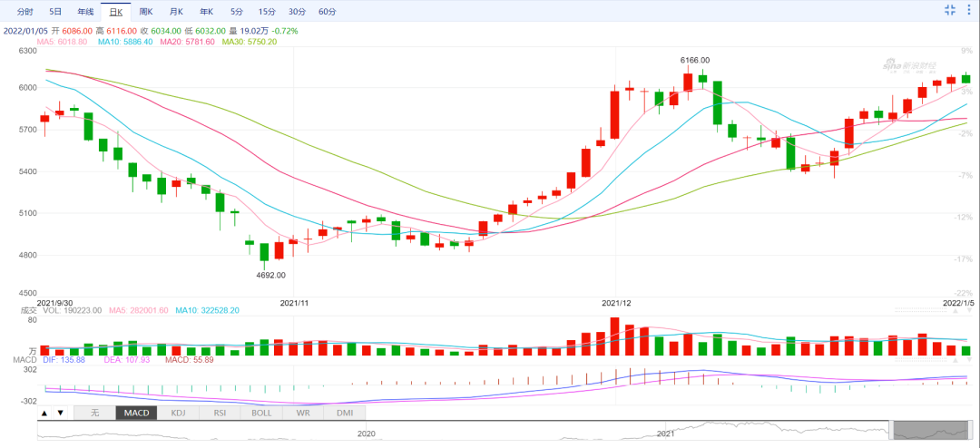Click the 2020 area in overview timeline

point(366,433)
